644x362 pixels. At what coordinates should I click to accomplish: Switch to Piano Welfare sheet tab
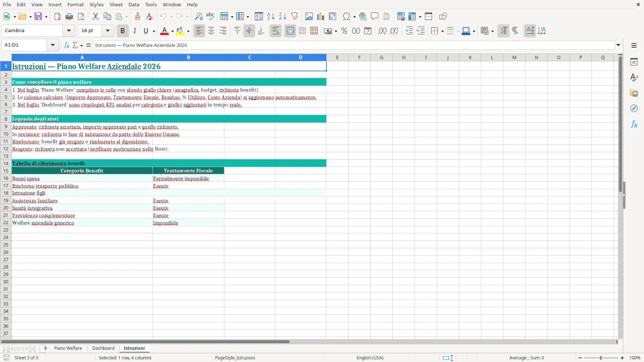coord(68,349)
